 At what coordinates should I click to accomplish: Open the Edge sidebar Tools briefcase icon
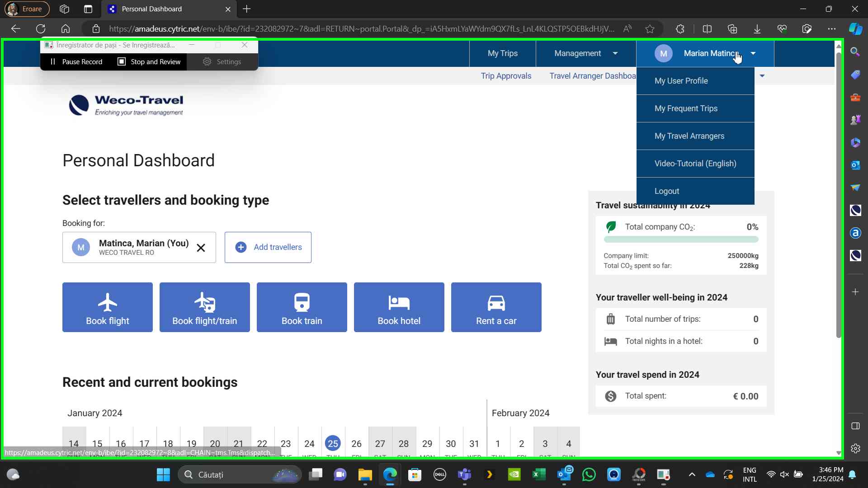tap(855, 97)
